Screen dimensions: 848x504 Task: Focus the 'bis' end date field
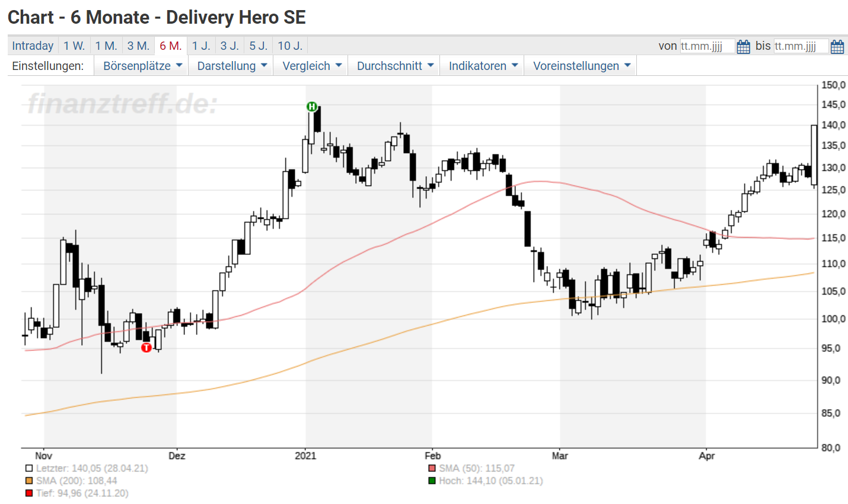pyautogui.click(x=801, y=46)
